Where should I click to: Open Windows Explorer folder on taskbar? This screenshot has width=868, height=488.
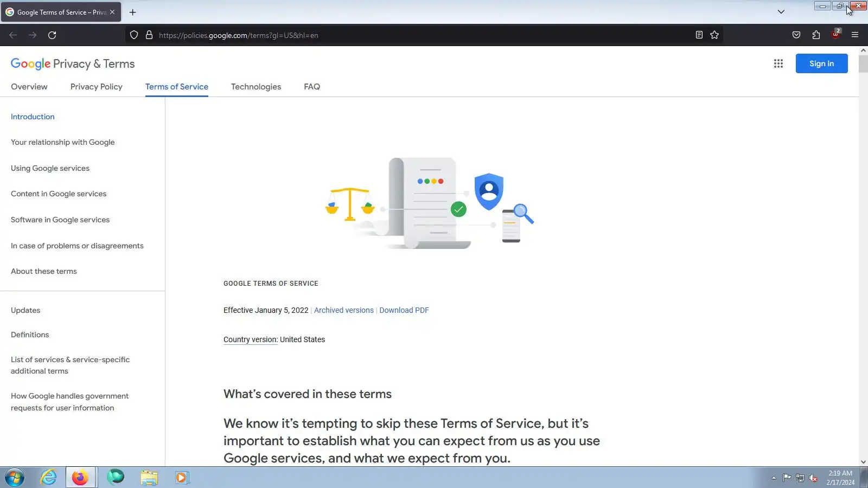[149, 478]
